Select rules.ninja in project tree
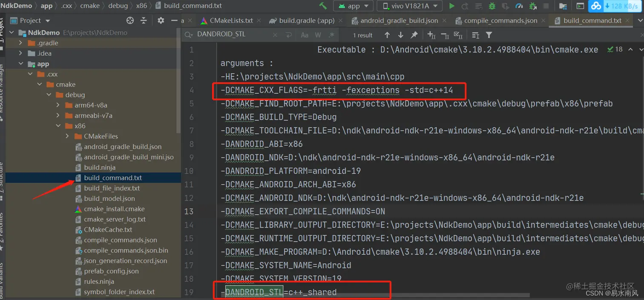Screen dimensions: 644x300 99,281
